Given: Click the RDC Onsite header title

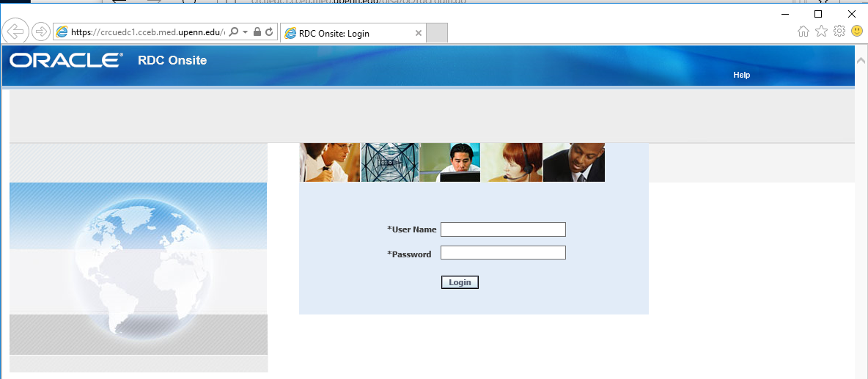Looking at the screenshot, I should pyautogui.click(x=172, y=60).
